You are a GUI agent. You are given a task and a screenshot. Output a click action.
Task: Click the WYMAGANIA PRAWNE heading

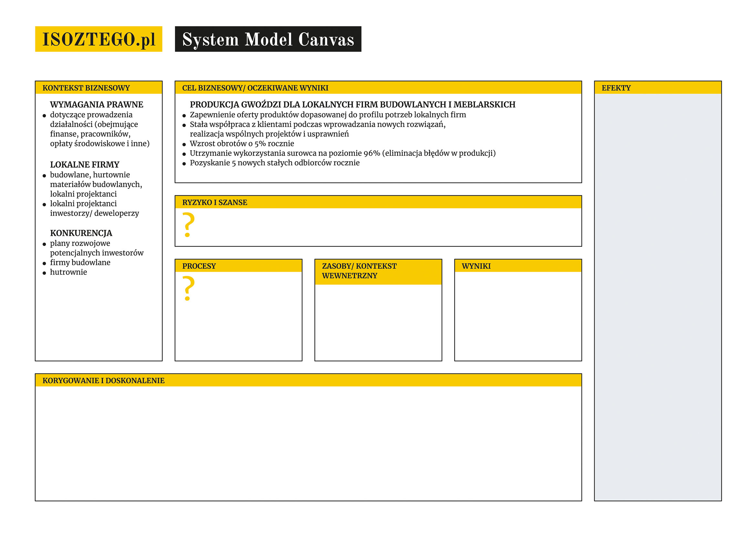point(96,105)
